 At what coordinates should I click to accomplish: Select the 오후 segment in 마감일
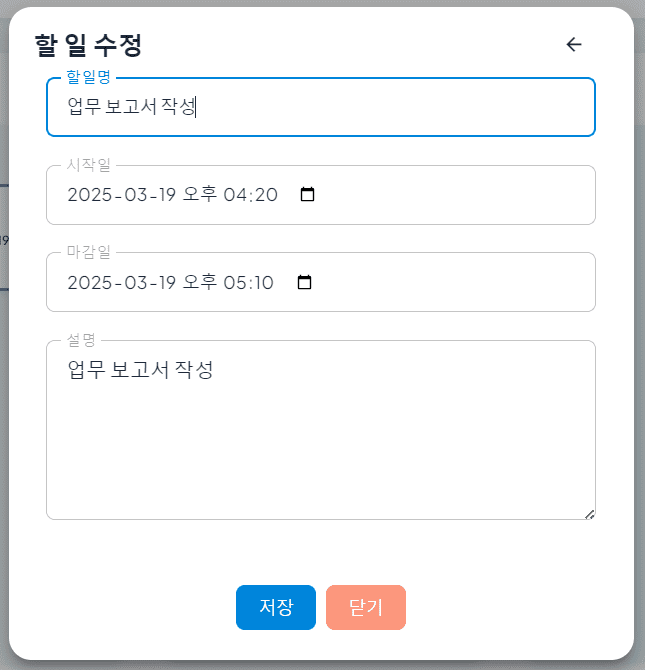coord(200,283)
